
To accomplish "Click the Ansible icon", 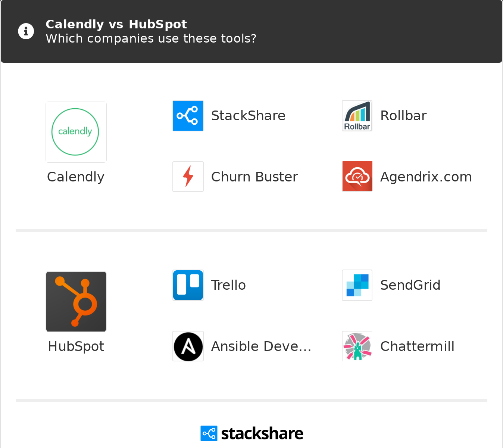I will [x=188, y=346].
